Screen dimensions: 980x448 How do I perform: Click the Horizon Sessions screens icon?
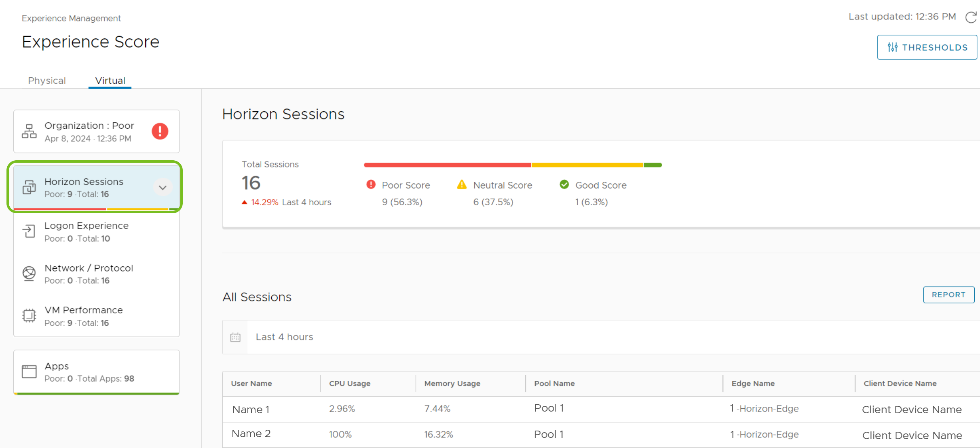tap(29, 187)
